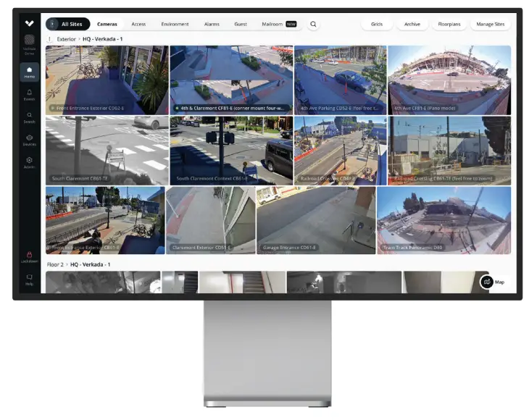Open 4th Ave CF81-E Pano mode feed
The image size is (529, 420).
(x=449, y=80)
